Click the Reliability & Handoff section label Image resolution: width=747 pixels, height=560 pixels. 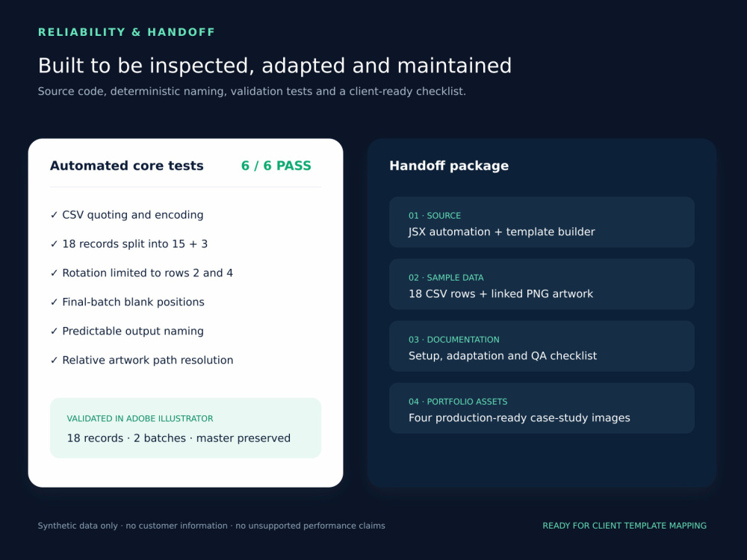[126, 32]
